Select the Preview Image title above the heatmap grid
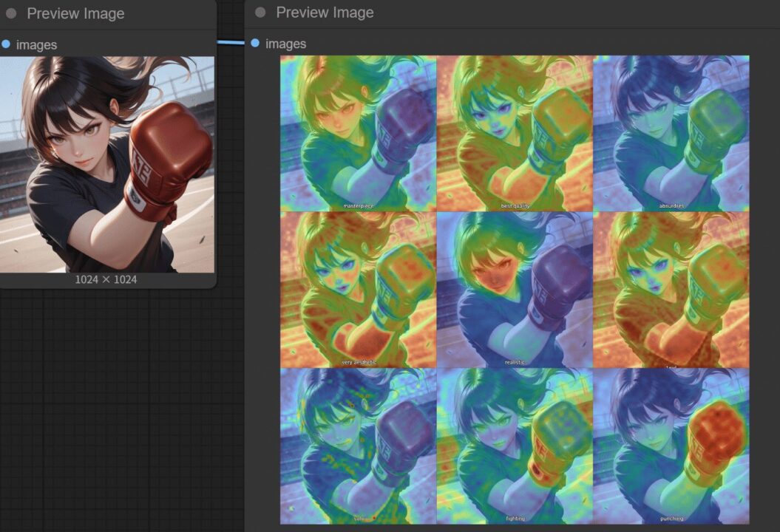Screen dimensions: 780x532 coord(325,13)
